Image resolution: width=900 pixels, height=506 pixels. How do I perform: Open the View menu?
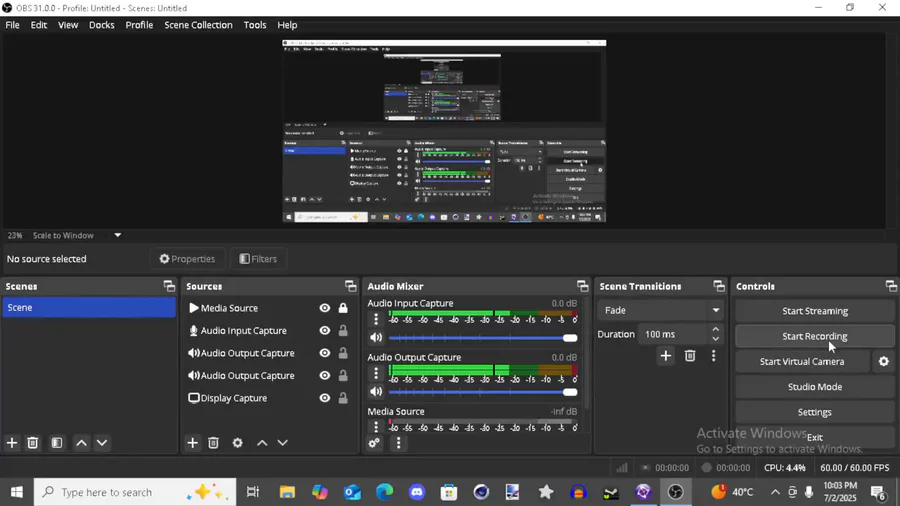(x=68, y=25)
